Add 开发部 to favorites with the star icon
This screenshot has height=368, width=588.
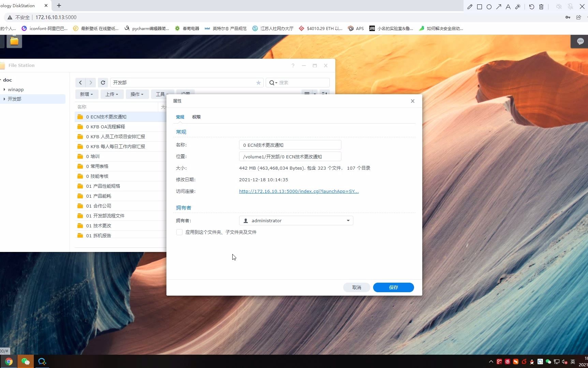pos(259,83)
